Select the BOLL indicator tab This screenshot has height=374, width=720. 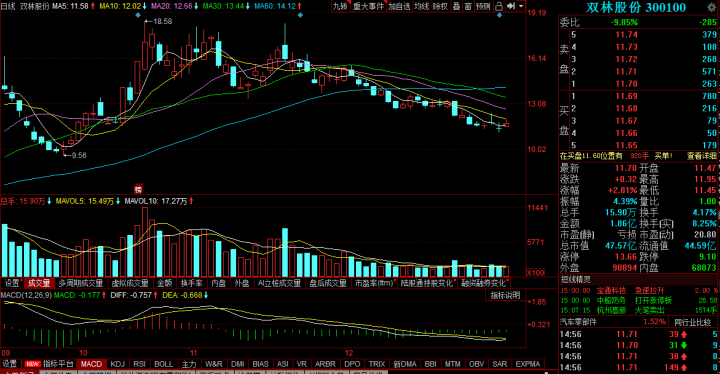[163, 364]
